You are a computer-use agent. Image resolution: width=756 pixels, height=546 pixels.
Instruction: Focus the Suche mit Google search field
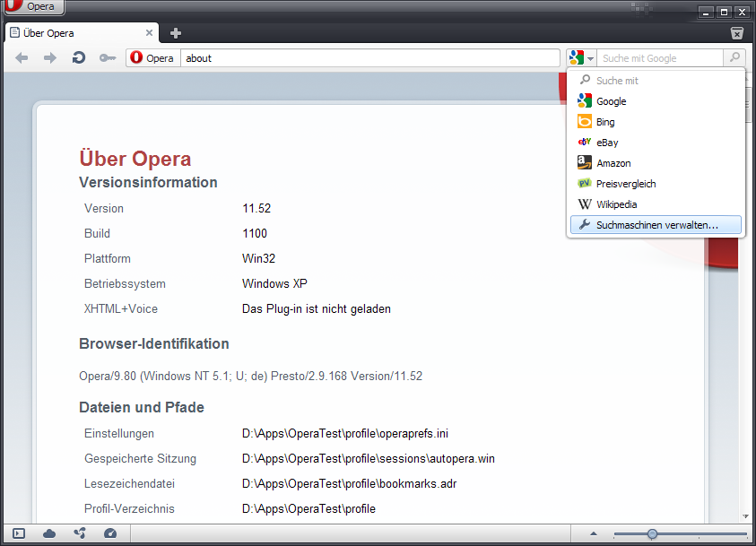660,58
